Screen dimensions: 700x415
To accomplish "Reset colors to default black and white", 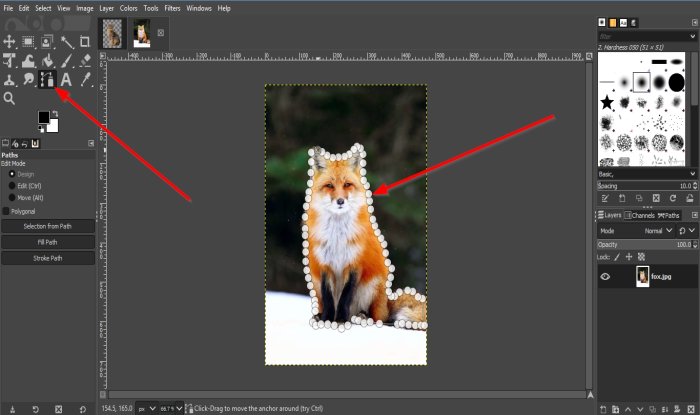I will pos(41,129).
